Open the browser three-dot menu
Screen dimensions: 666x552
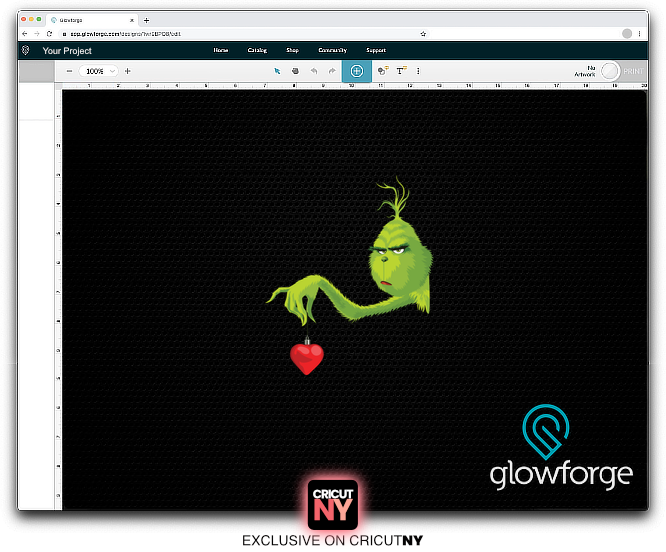coord(639,34)
